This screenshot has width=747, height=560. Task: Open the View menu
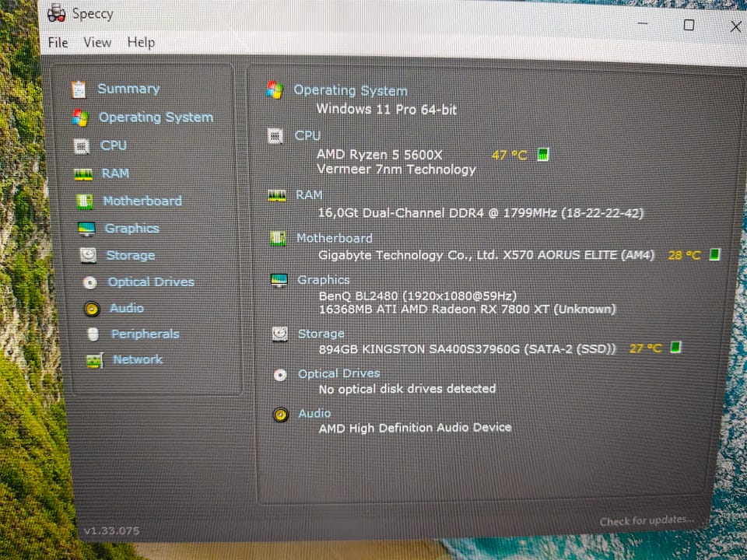pyautogui.click(x=97, y=42)
